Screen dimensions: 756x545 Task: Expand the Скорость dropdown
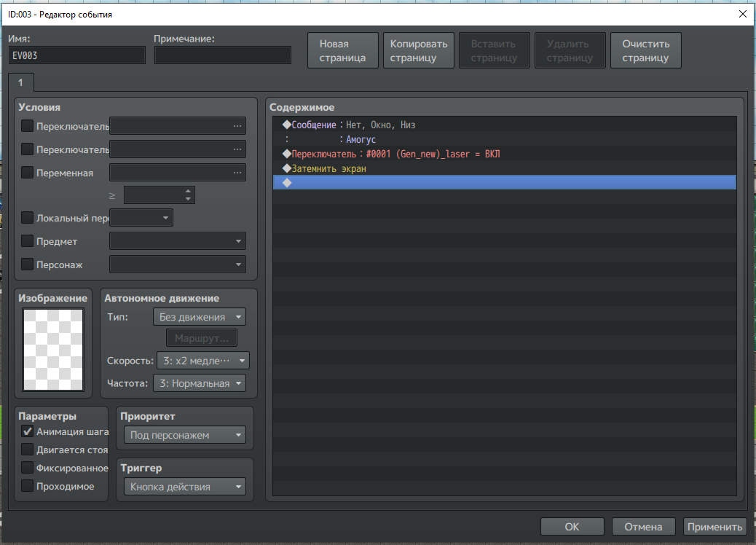click(x=202, y=361)
